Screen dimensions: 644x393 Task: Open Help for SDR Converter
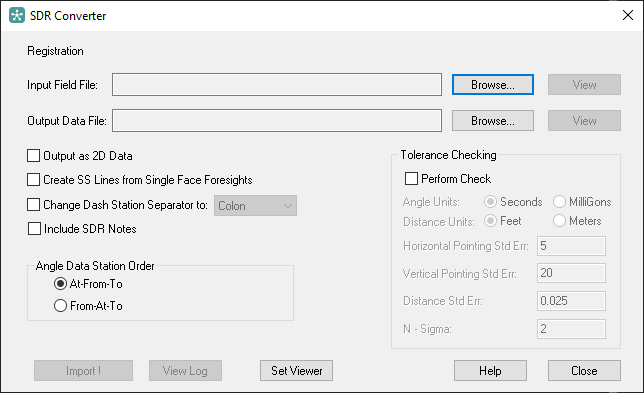coord(490,370)
